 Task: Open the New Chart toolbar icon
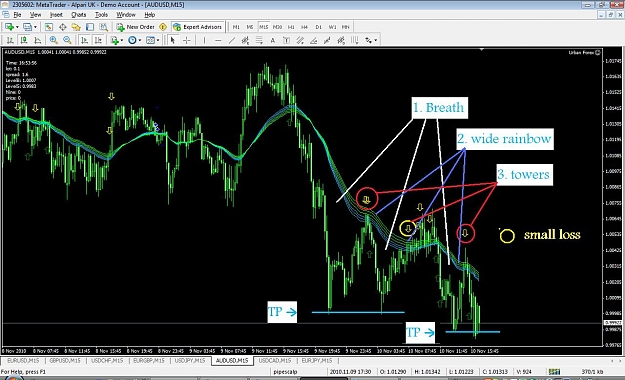pyautogui.click(x=9, y=27)
